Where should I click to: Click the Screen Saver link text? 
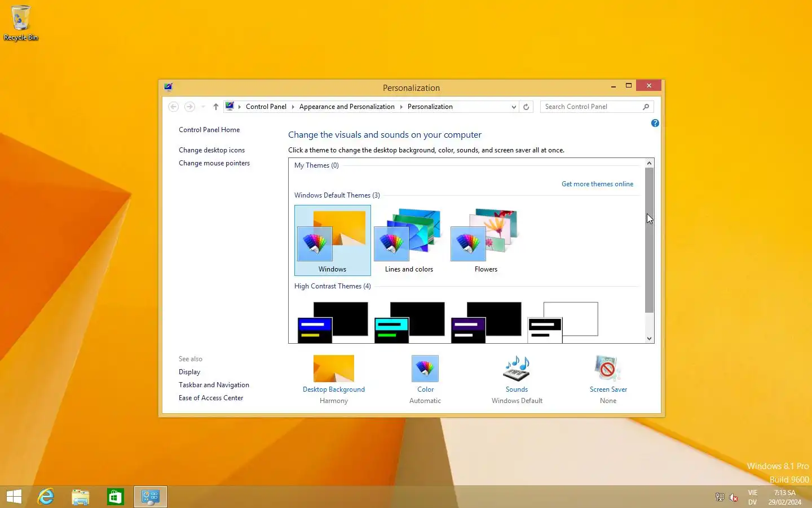(x=608, y=389)
